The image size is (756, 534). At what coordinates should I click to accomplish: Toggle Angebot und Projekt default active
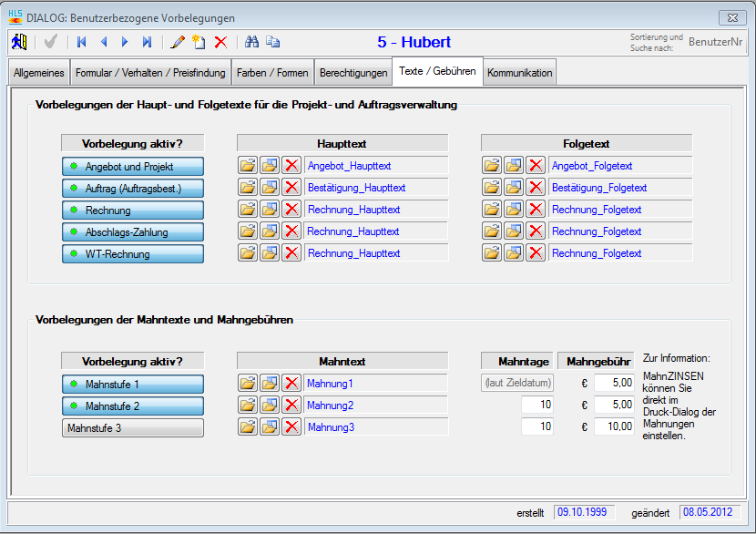point(133,167)
